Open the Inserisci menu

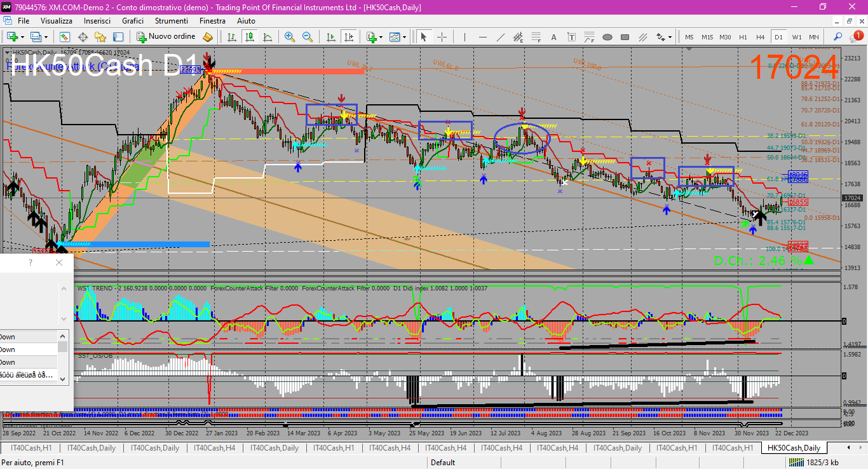(97, 21)
